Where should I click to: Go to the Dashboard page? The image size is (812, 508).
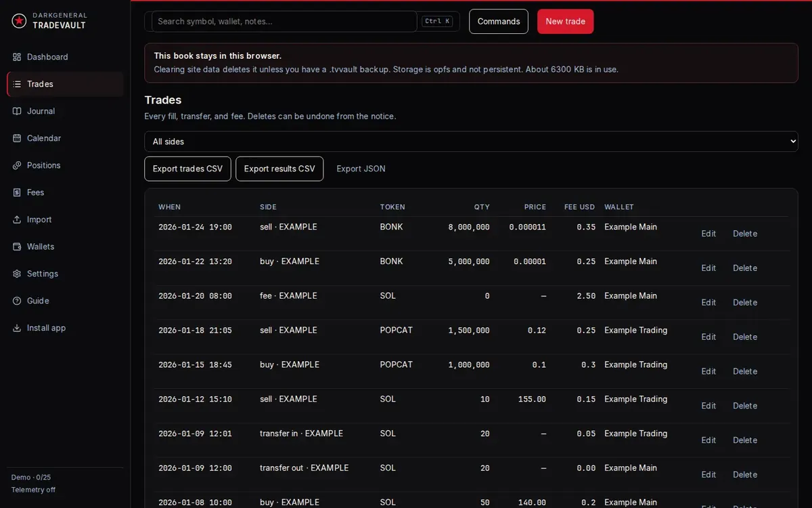(x=47, y=57)
